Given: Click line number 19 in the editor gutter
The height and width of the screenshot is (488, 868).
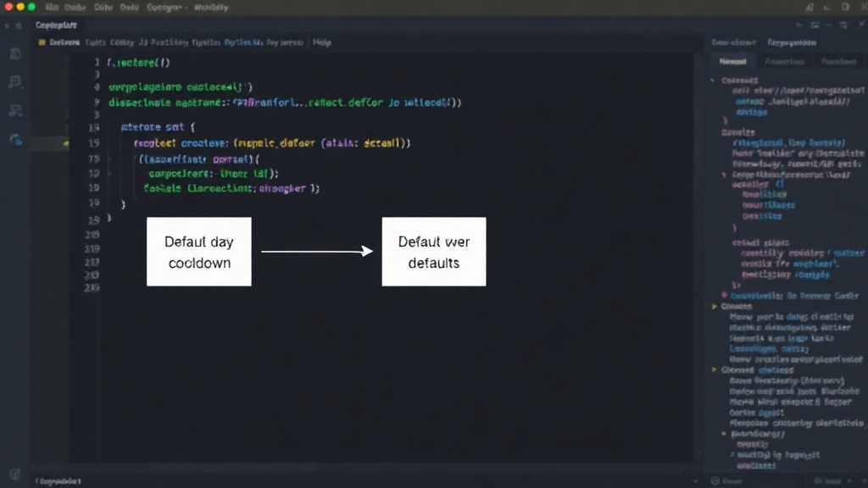Looking at the screenshot, I should 94,143.
